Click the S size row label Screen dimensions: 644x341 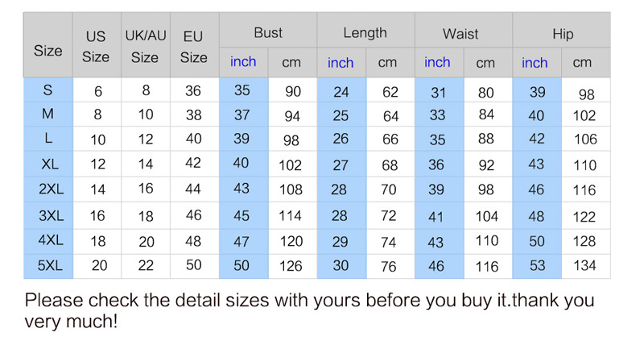pos(48,91)
